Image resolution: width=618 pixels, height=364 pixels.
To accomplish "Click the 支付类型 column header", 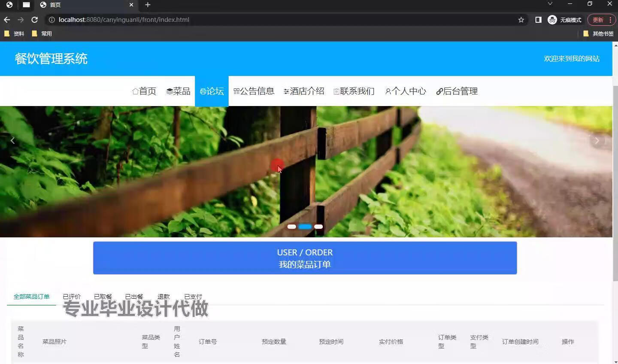I will point(479,342).
